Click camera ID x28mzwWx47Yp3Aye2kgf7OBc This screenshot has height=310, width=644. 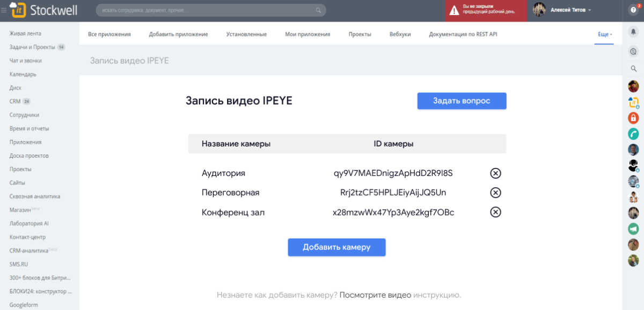pyautogui.click(x=393, y=212)
